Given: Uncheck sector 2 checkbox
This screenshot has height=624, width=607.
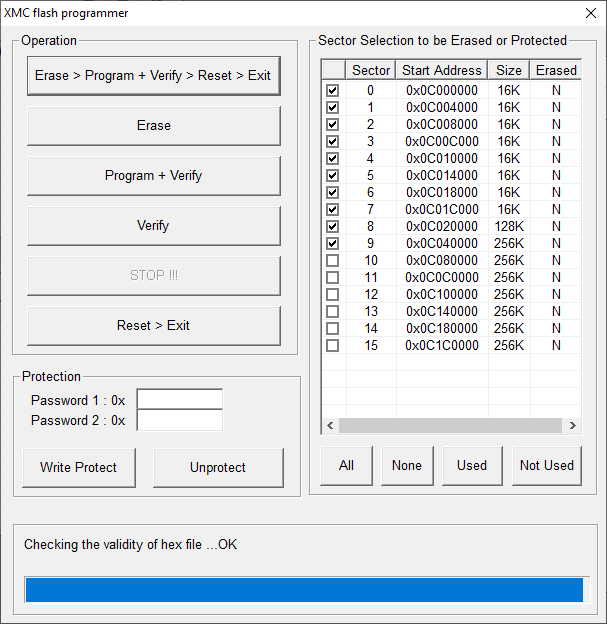Looking at the screenshot, I should pyautogui.click(x=333, y=125).
